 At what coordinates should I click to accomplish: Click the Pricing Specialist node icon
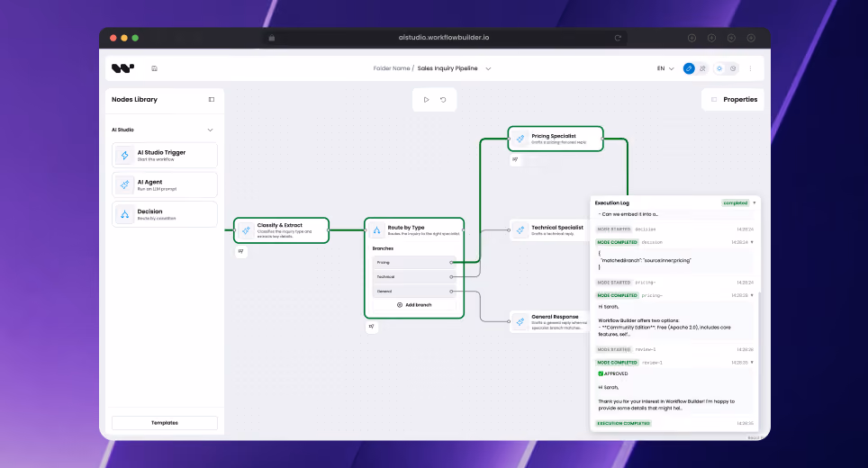520,139
